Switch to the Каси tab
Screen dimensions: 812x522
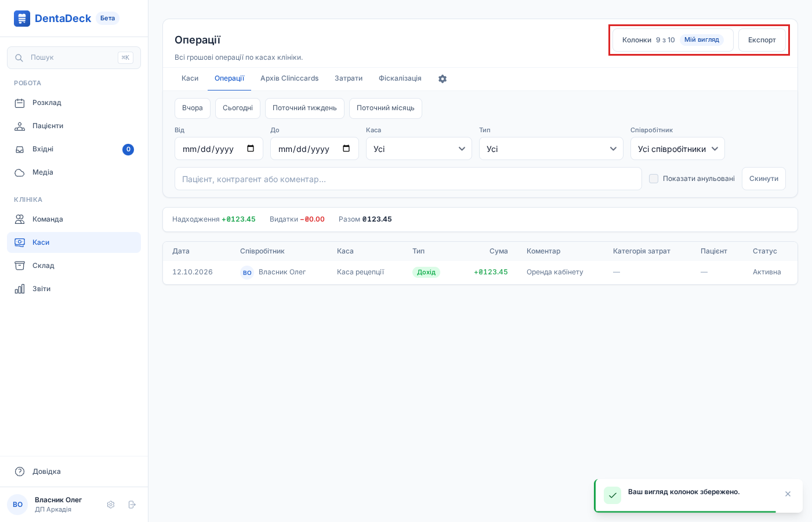[190, 78]
